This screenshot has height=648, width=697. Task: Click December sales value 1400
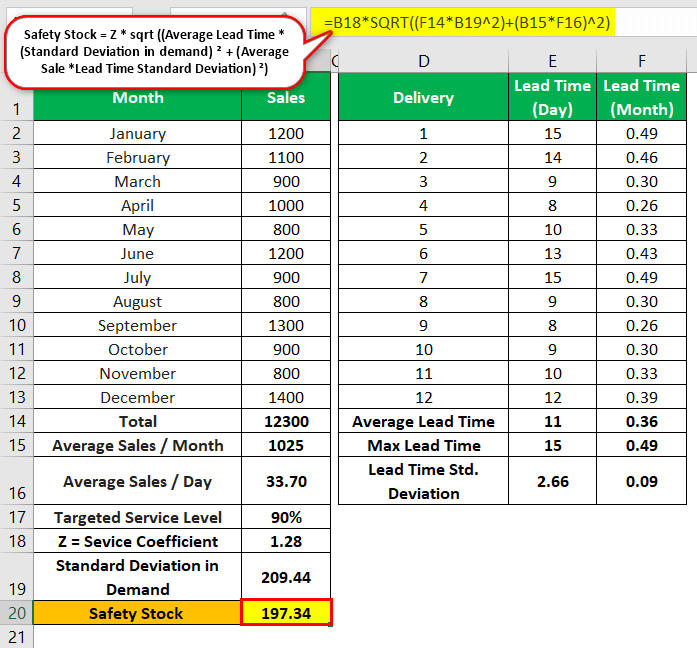tap(286, 397)
